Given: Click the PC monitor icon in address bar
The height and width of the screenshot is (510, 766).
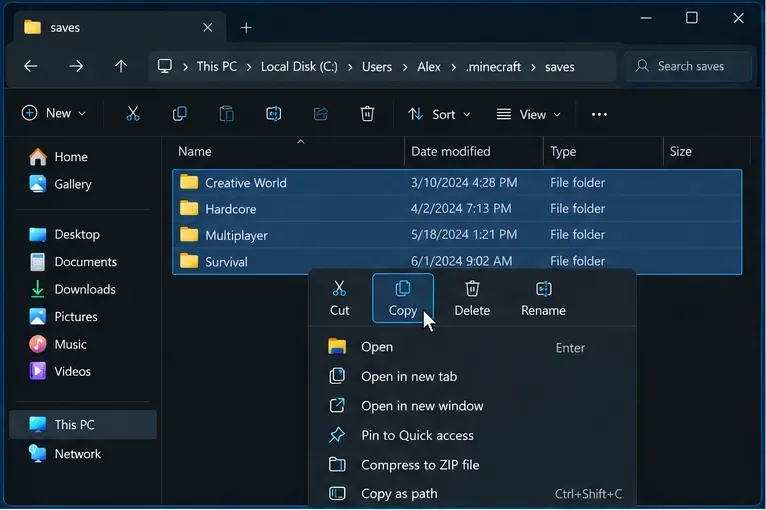Looking at the screenshot, I should click(165, 66).
